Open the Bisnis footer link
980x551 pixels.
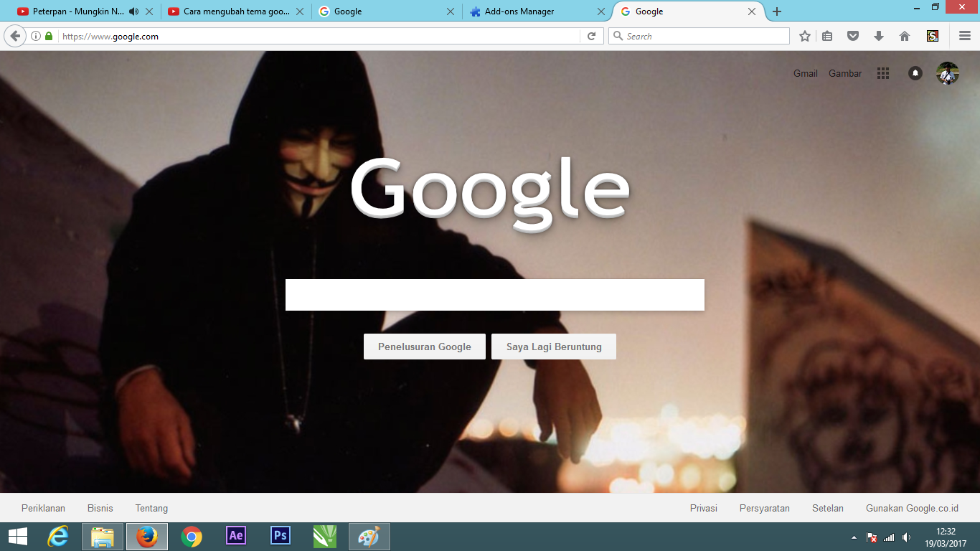coord(100,508)
